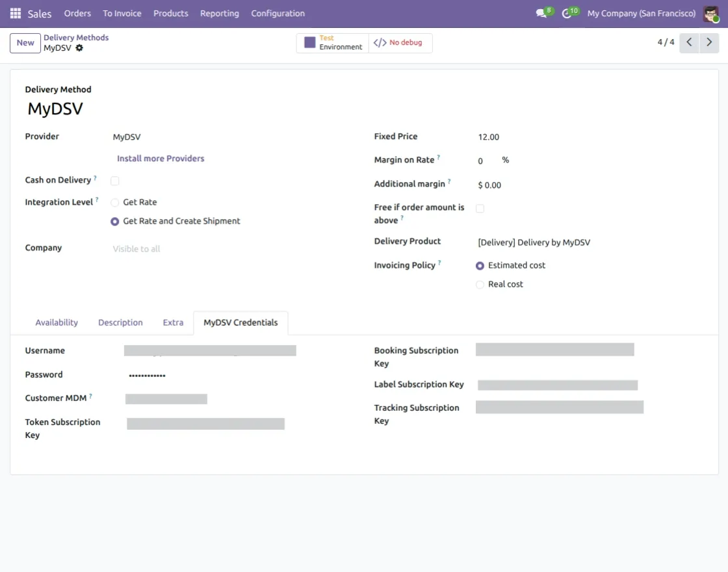
Task: Open the Configuration menu
Action: (278, 14)
